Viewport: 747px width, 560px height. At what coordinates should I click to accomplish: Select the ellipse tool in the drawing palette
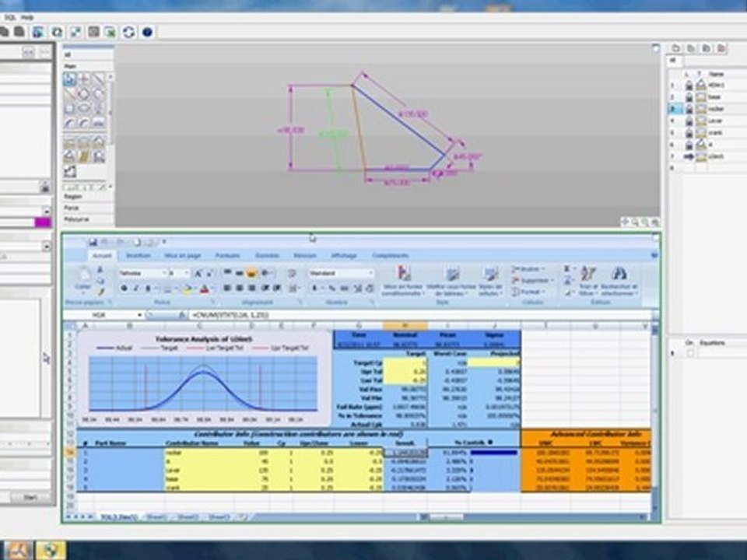(84, 109)
